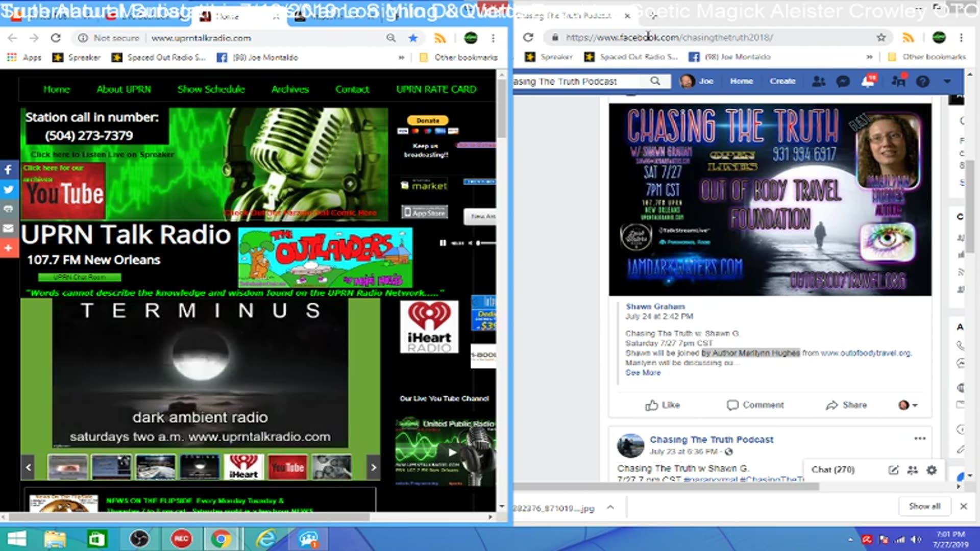Image resolution: width=980 pixels, height=551 pixels.
Task: Show hidden bookmarks in the UPRN window
Action: 401,58
